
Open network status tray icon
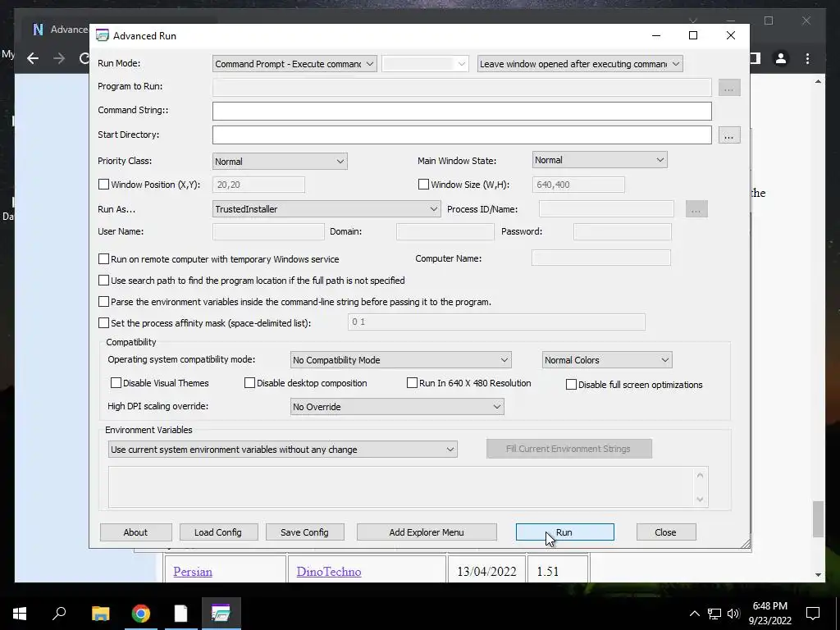coord(714,614)
